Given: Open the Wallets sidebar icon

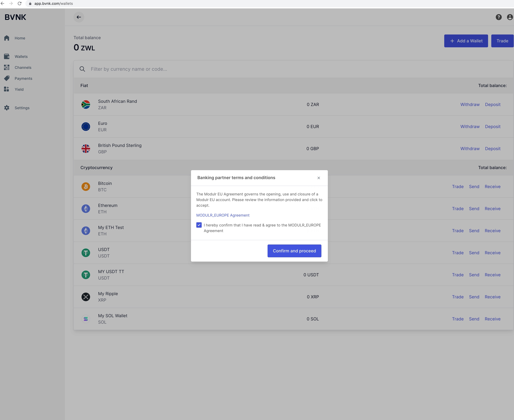Looking at the screenshot, I should coord(7,56).
